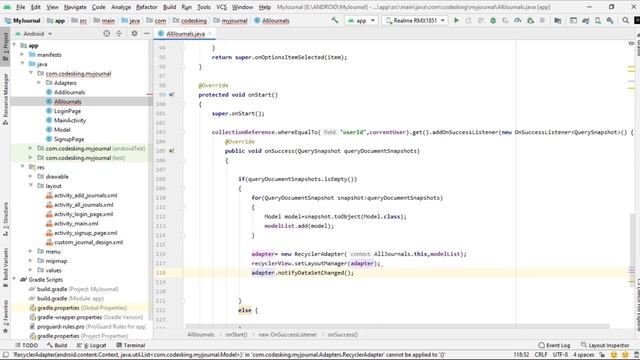Open activity_main.xml layout file

pos(76,224)
